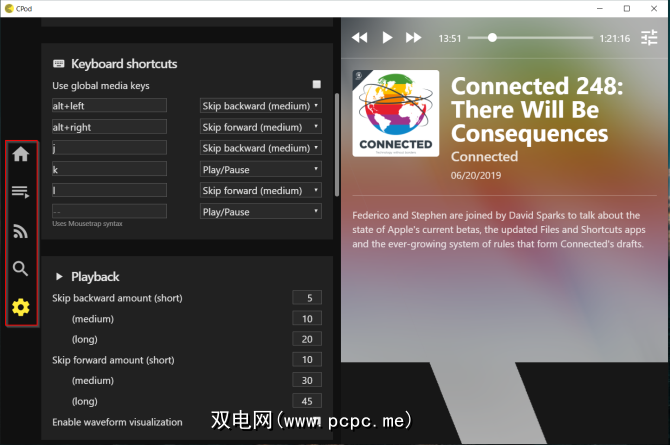
Task: Open the Queue playlist icon
Action: pos(21,192)
